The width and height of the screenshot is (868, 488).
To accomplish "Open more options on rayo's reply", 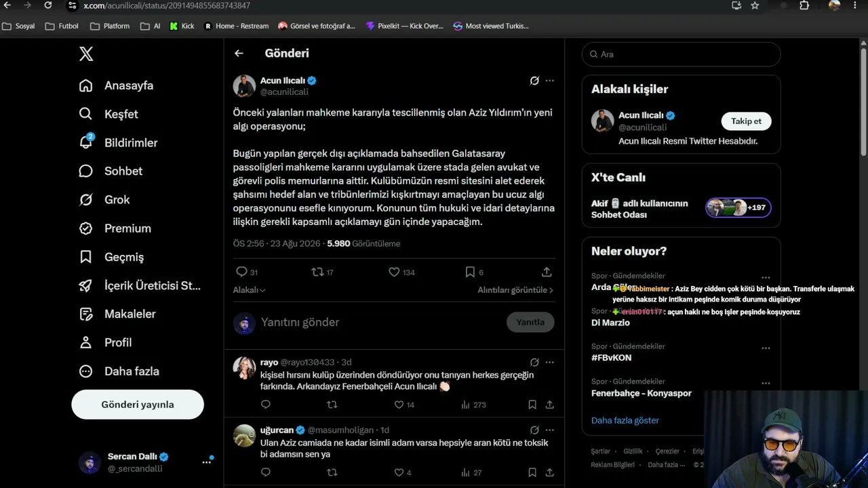I will (550, 363).
